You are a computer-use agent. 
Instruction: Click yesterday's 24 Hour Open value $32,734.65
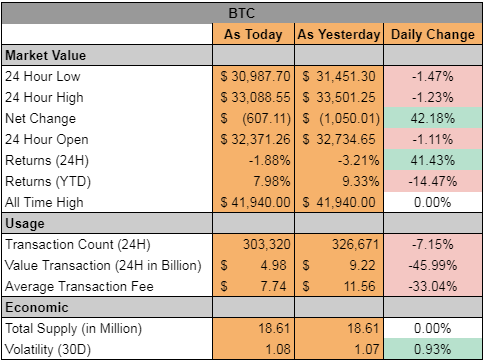(339, 139)
